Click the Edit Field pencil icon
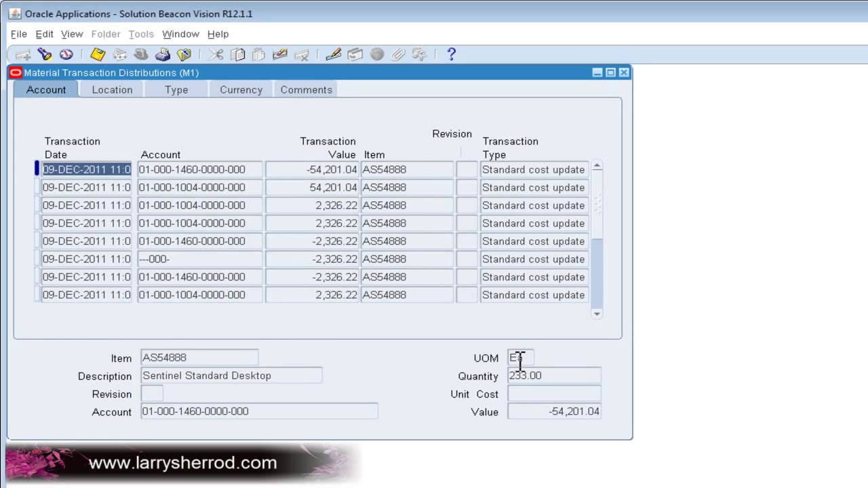Viewport: 868px width, 488px height. [x=333, y=55]
